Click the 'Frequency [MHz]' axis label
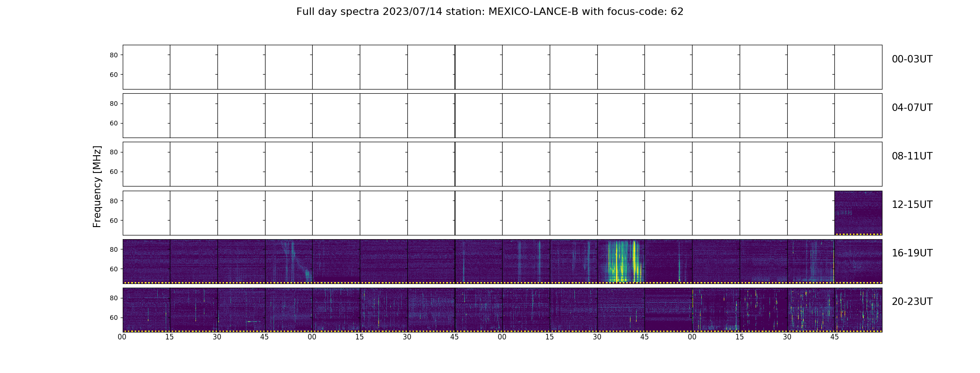The width and height of the screenshot is (980, 373). click(x=97, y=186)
